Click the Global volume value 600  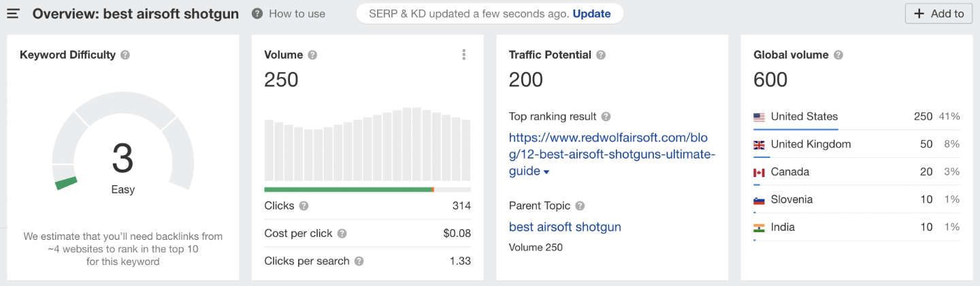point(770,80)
